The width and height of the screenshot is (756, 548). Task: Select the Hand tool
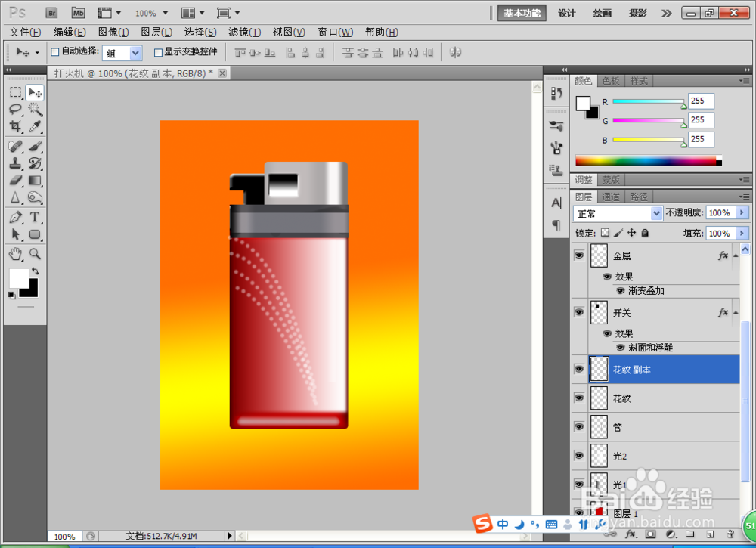[15, 253]
